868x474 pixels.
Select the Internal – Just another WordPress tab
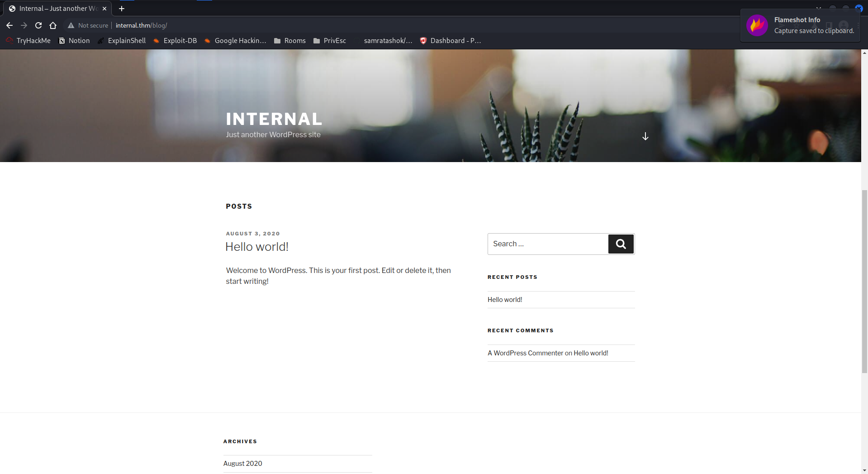[54, 9]
